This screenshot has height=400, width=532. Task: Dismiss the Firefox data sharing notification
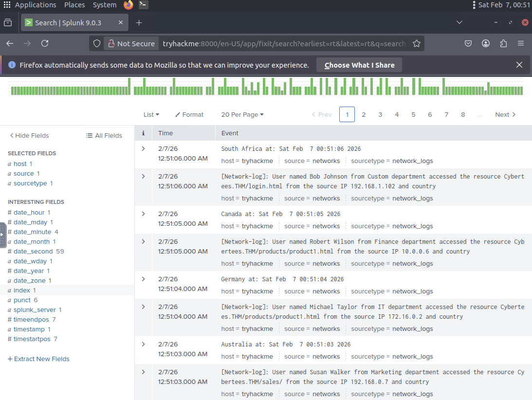tap(519, 65)
